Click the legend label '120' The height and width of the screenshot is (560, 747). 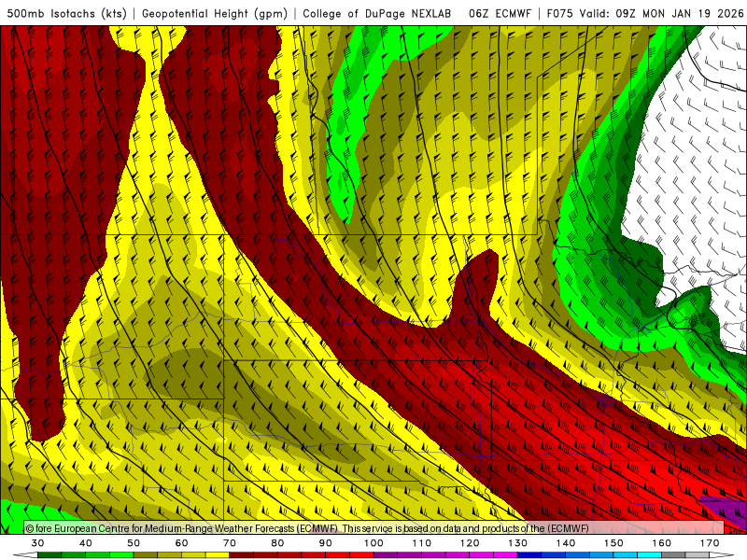pyautogui.click(x=470, y=543)
